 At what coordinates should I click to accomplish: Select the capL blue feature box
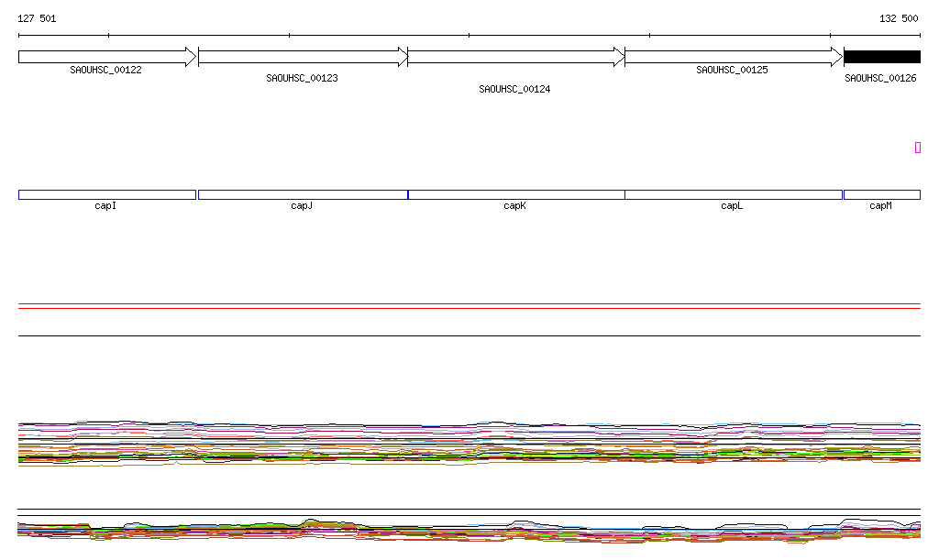(x=733, y=194)
